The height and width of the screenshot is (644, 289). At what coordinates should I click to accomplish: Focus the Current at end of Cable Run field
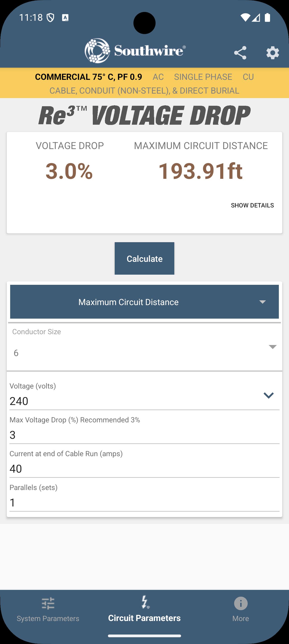tap(144, 469)
